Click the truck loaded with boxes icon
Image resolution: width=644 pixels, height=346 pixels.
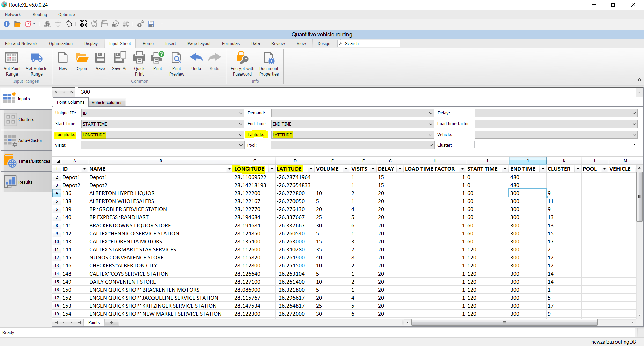click(x=126, y=24)
